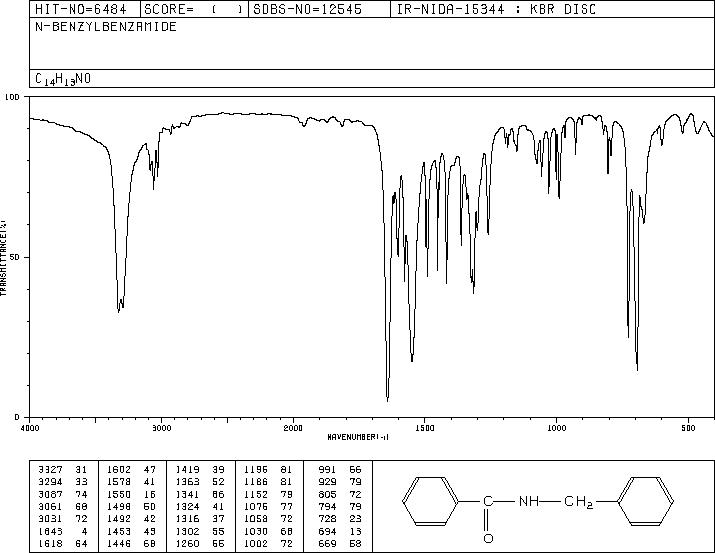The image size is (715, 553).
Task: Click the 991 peak table entry
Action: [x=340, y=470]
